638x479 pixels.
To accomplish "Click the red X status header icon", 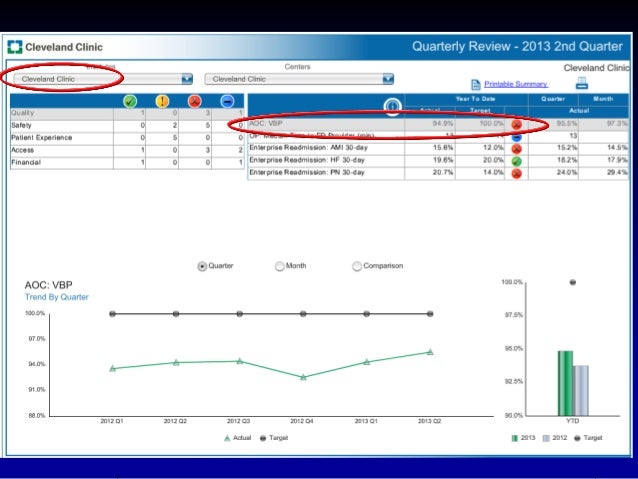I will tap(194, 101).
